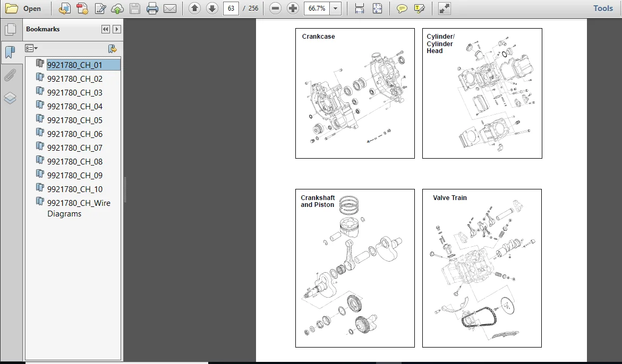The width and height of the screenshot is (622, 364).
Task: Open the zoom level dropdown arrow
Action: tap(336, 8)
